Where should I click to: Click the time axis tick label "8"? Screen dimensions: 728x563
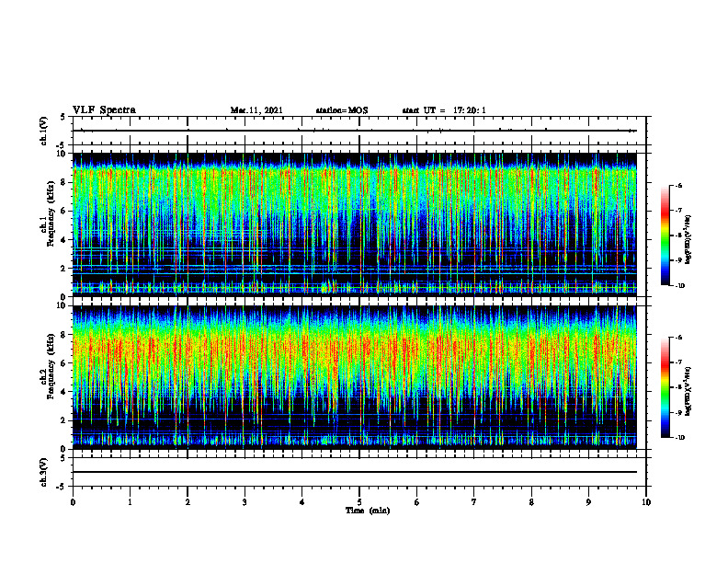[531, 502]
